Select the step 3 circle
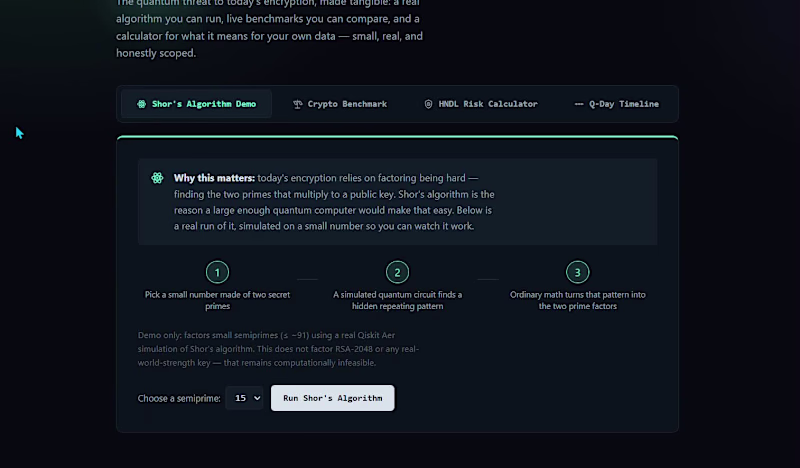The height and width of the screenshot is (468, 800). pos(578,272)
